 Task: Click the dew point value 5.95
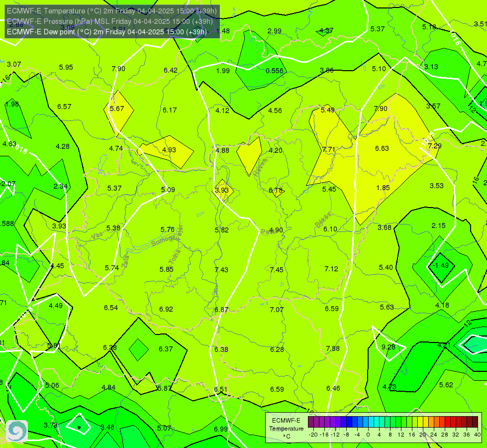[x=66, y=67]
